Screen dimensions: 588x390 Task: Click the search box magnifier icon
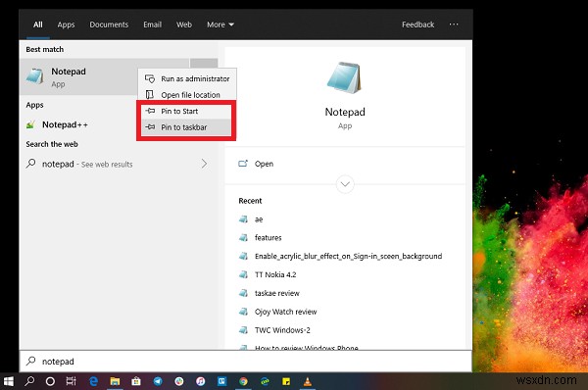coord(30,361)
